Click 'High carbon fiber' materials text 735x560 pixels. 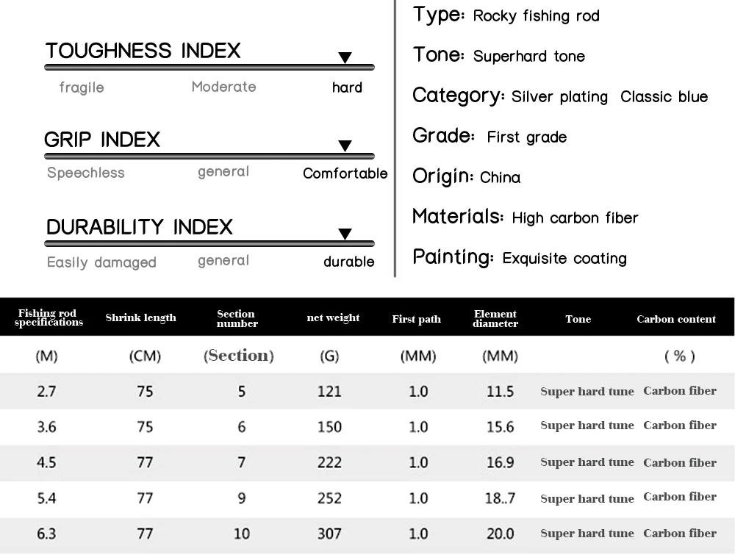click(x=575, y=218)
